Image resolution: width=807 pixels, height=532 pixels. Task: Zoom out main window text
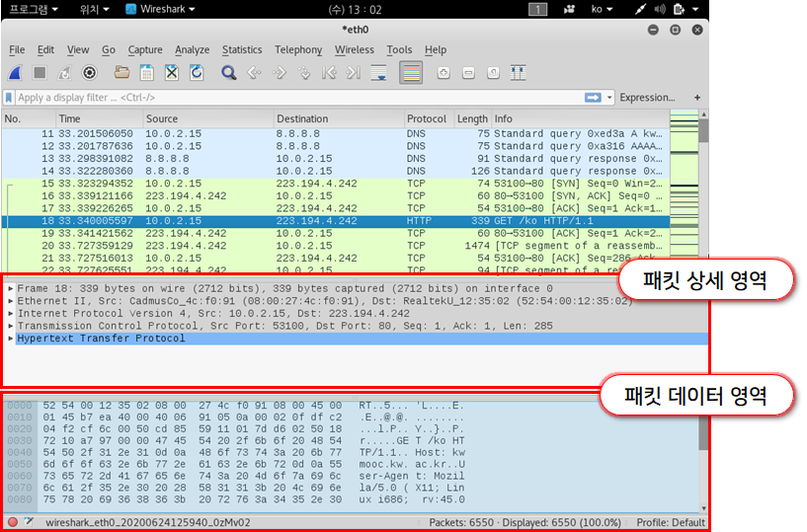click(468, 73)
